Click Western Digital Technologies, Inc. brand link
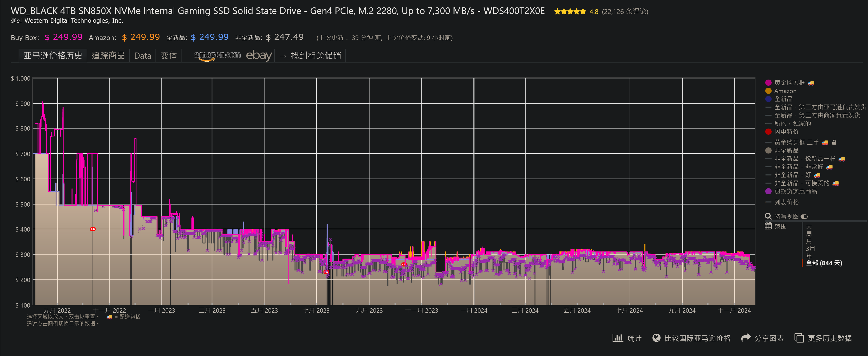The height and width of the screenshot is (356, 868). [74, 21]
